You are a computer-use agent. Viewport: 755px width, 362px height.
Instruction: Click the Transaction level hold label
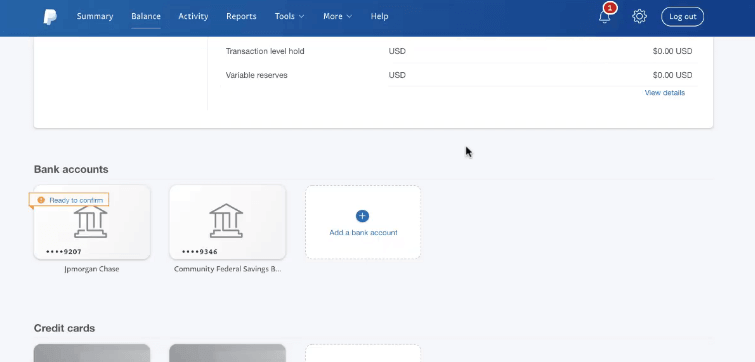265,51
